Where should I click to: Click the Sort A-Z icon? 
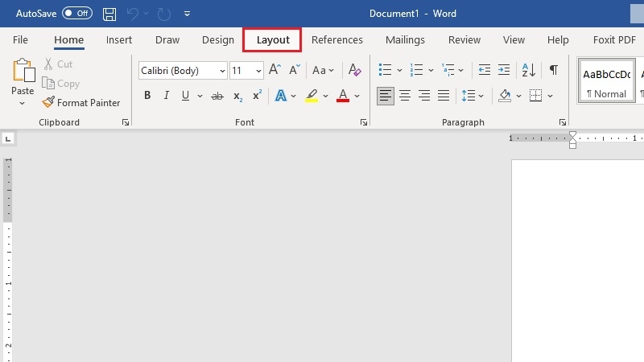[529, 70]
